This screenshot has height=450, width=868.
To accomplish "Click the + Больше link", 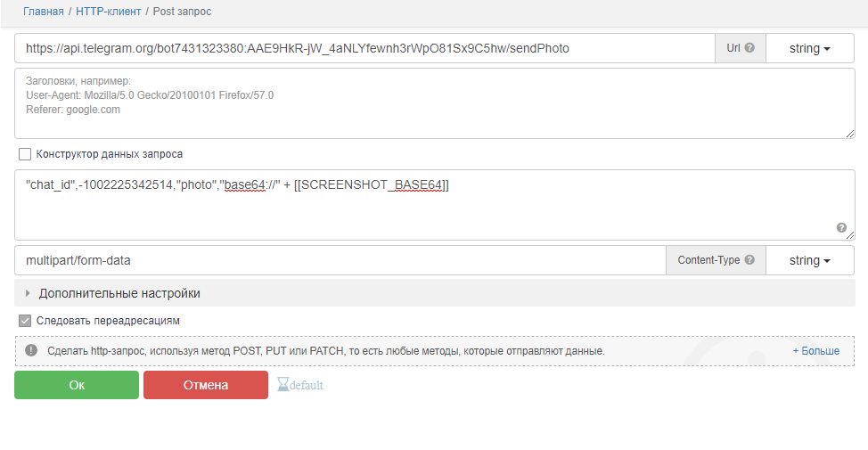I will (x=815, y=351).
